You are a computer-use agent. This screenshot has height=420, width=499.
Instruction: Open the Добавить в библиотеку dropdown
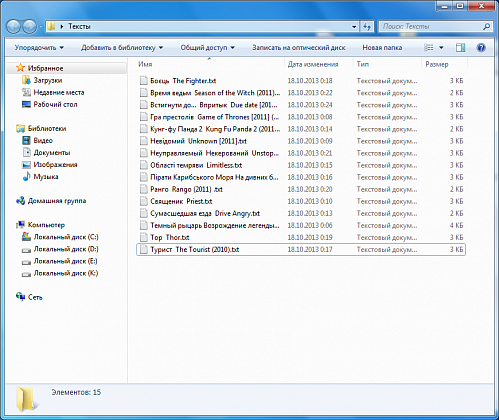pyautogui.click(x=122, y=48)
